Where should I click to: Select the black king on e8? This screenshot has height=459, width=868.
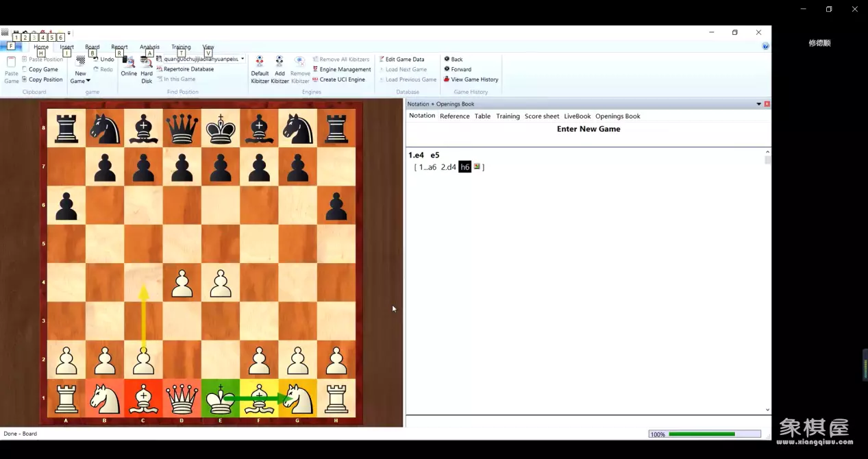[221, 128]
